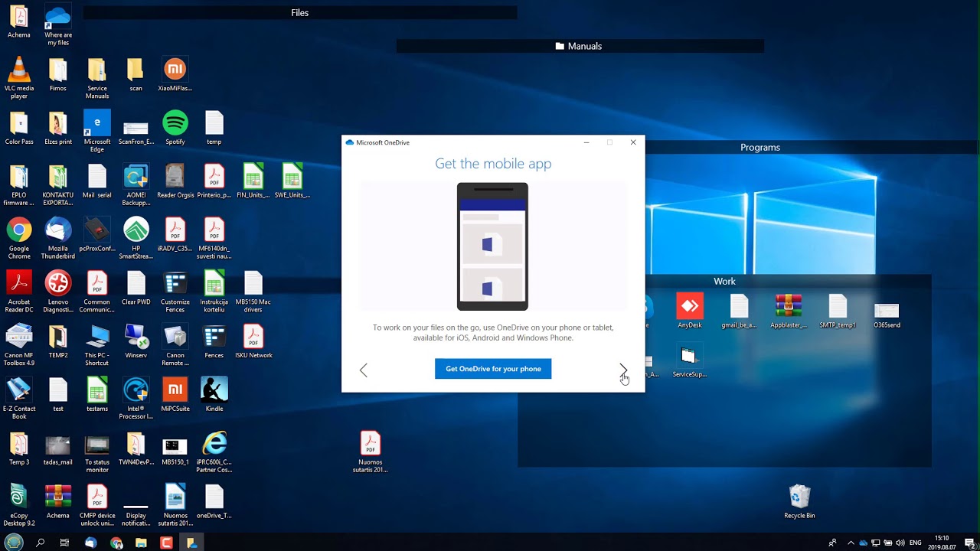Select the Mozilla Thunderbird desktop icon
Image resolution: width=980 pixels, height=551 pixels.
[58, 239]
